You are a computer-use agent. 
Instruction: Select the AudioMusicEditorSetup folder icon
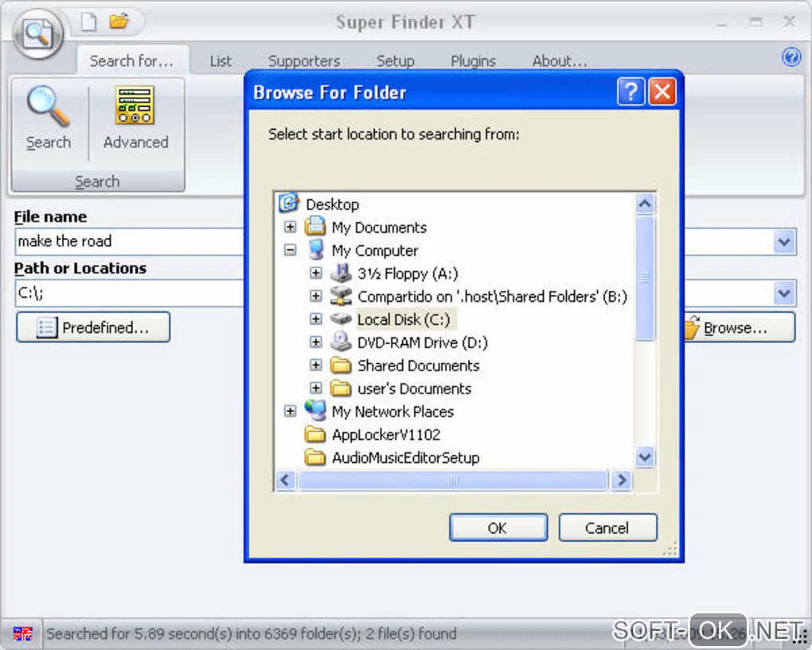315,456
